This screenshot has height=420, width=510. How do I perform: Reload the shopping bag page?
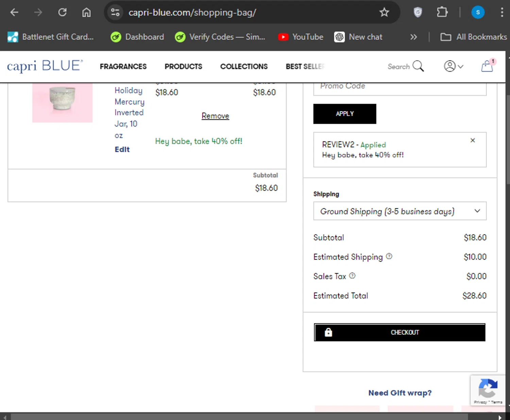[62, 13]
